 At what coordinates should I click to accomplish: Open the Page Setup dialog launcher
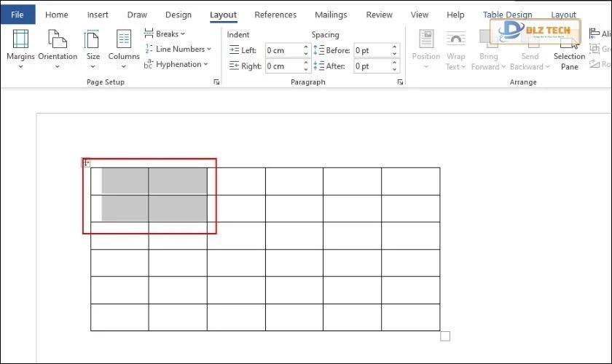216,82
